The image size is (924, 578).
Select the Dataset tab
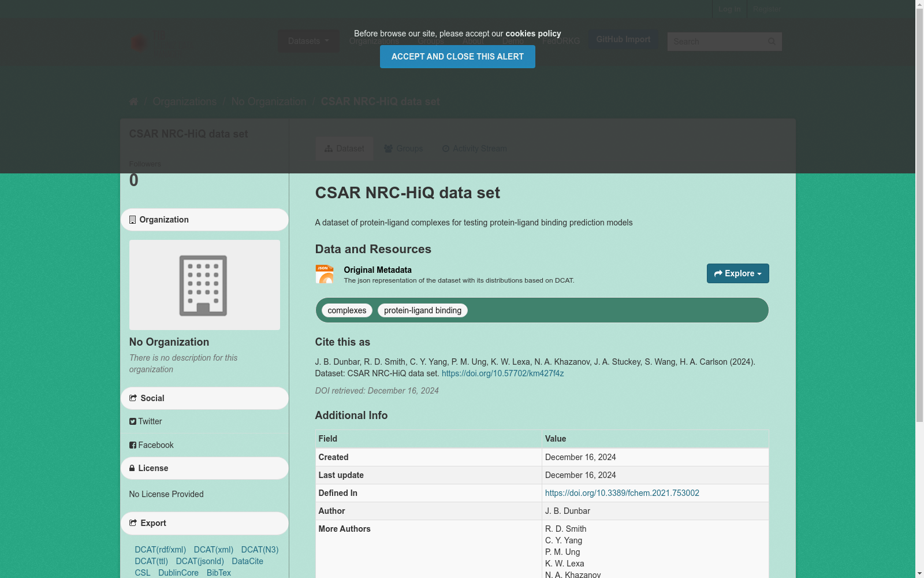pos(344,149)
